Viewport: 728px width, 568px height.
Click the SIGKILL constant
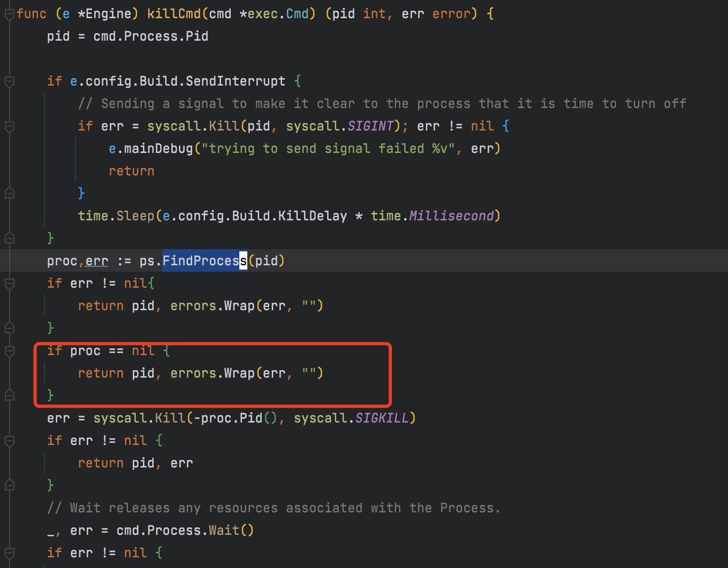(x=382, y=418)
